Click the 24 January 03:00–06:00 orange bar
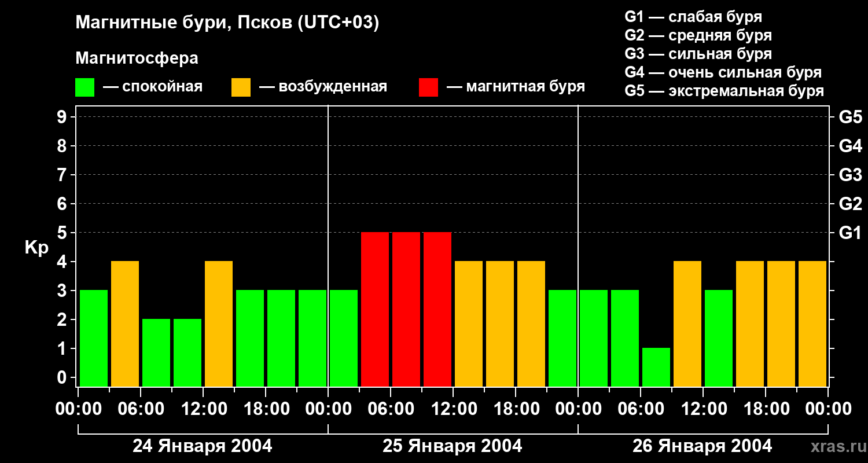This screenshot has width=868, height=463. pyautogui.click(x=125, y=324)
